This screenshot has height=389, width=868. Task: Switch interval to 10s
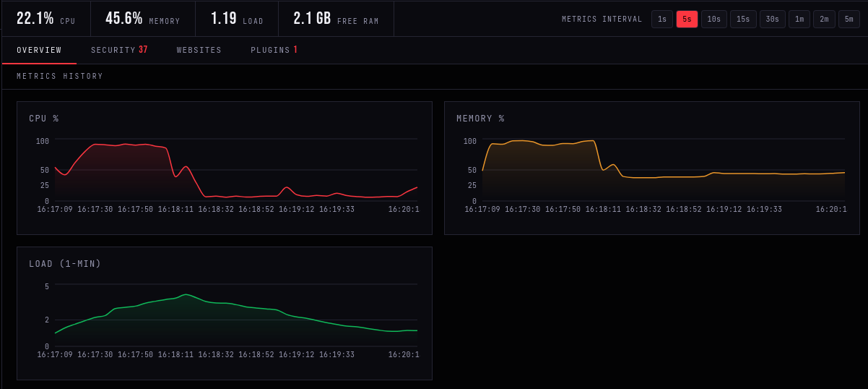714,20
